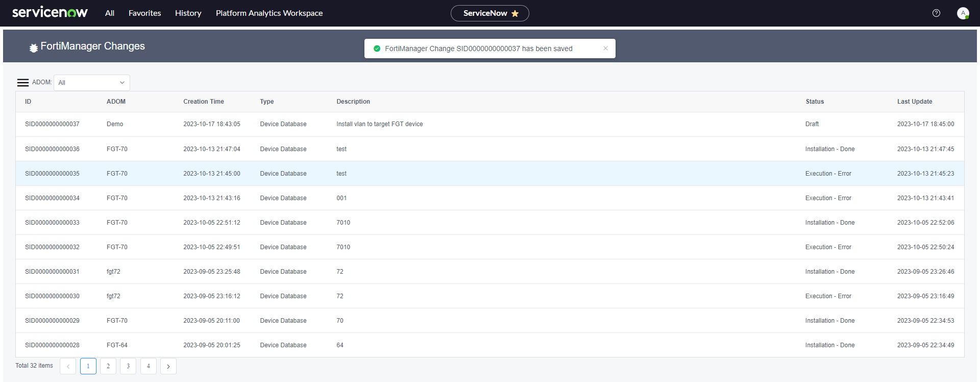Click the favorite star in ServiceNow pill
This screenshot has height=382, width=980.
[x=515, y=13]
